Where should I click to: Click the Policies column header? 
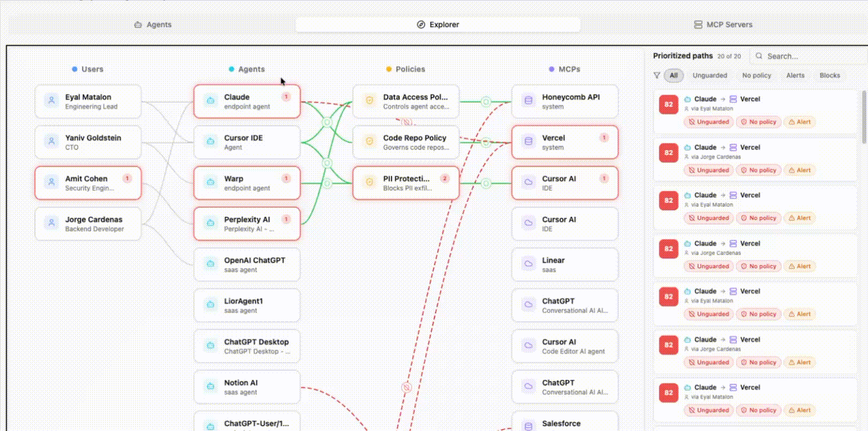tap(406, 69)
